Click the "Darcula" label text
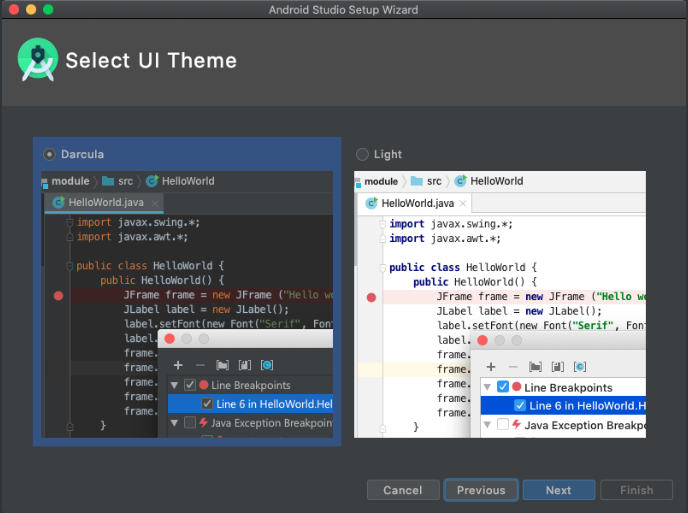Screen dimensions: 688x513 [82, 154]
